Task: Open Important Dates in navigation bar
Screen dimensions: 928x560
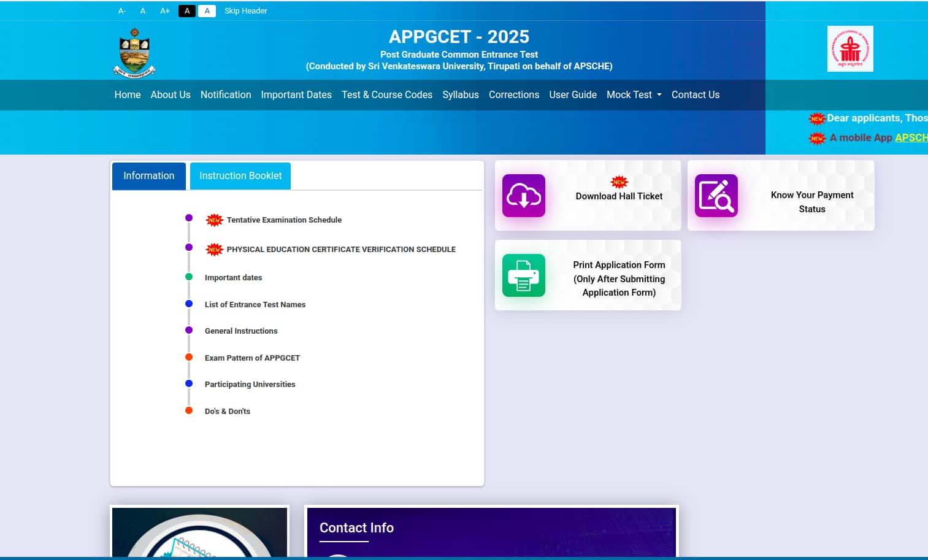Action: pos(296,94)
